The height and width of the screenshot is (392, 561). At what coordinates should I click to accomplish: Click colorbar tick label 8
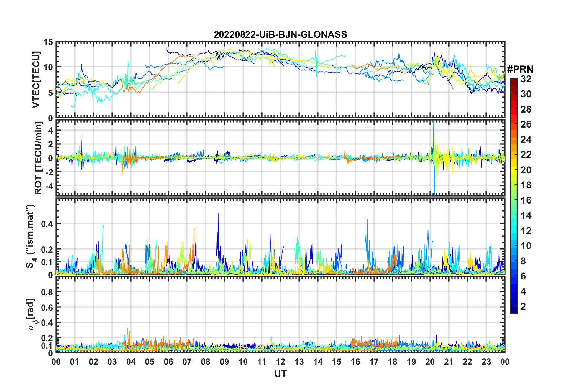[x=523, y=261]
